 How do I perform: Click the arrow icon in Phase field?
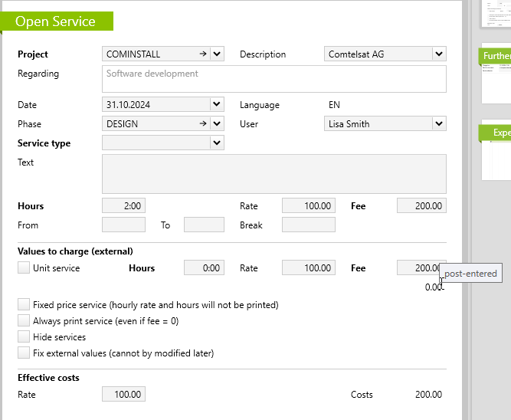tap(203, 123)
